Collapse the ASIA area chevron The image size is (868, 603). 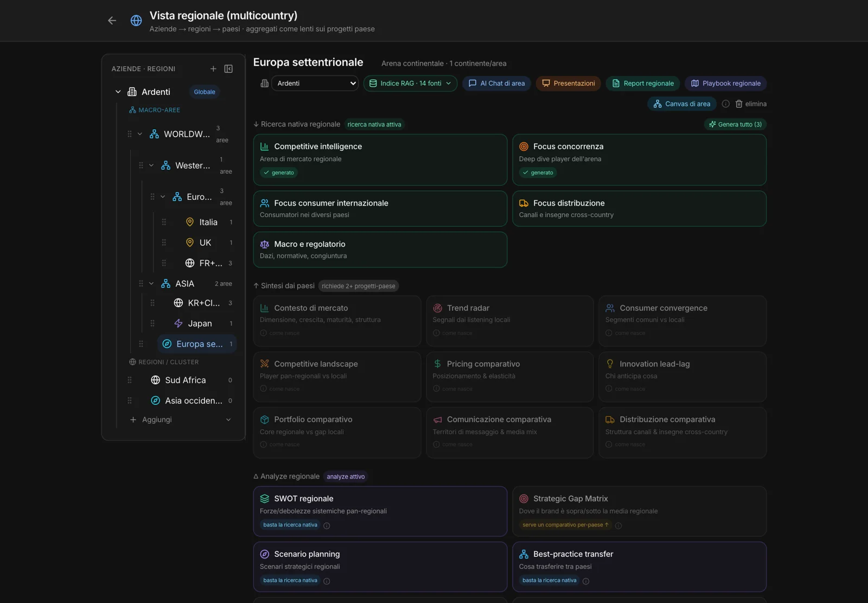[151, 283]
